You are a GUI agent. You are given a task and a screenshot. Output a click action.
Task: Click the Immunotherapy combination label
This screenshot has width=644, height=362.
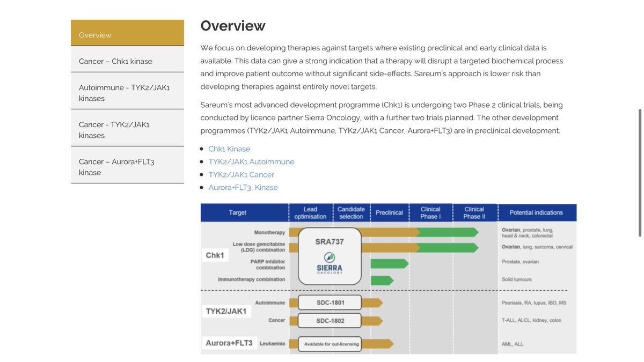point(251,279)
